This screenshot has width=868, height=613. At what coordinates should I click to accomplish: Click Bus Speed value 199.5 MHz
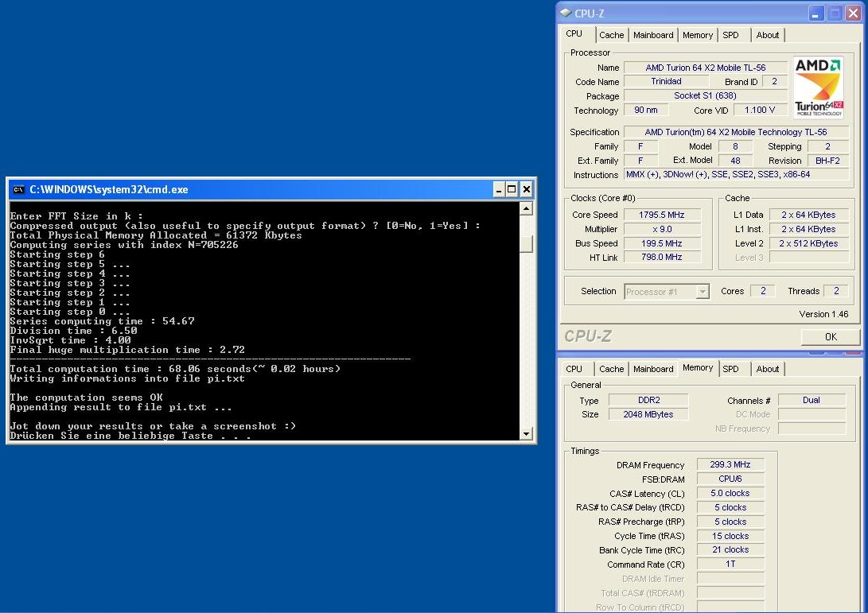661,243
